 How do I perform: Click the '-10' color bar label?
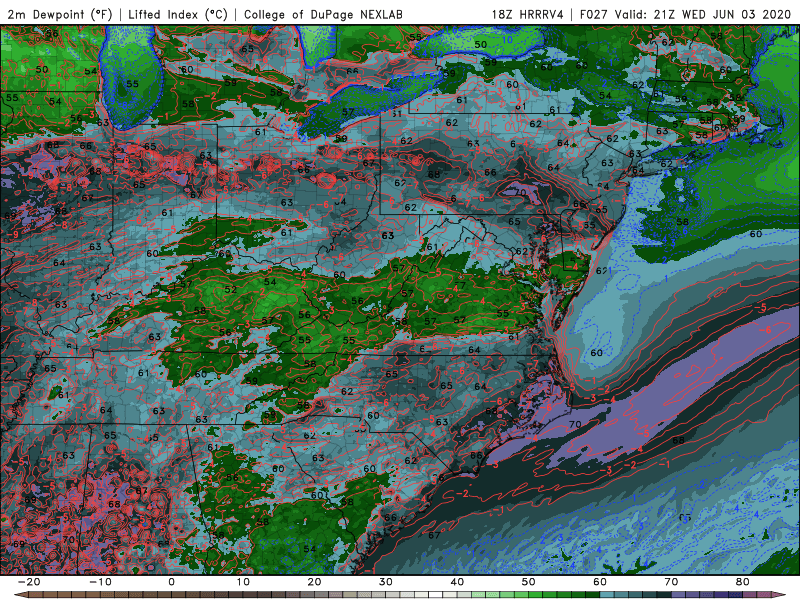pyautogui.click(x=100, y=582)
